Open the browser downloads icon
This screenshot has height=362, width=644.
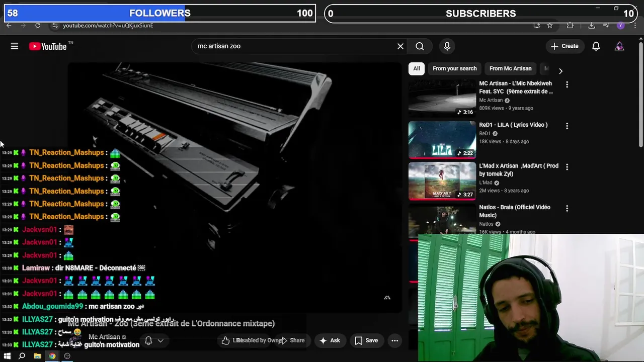pyautogui.click(x=592, y=25)
